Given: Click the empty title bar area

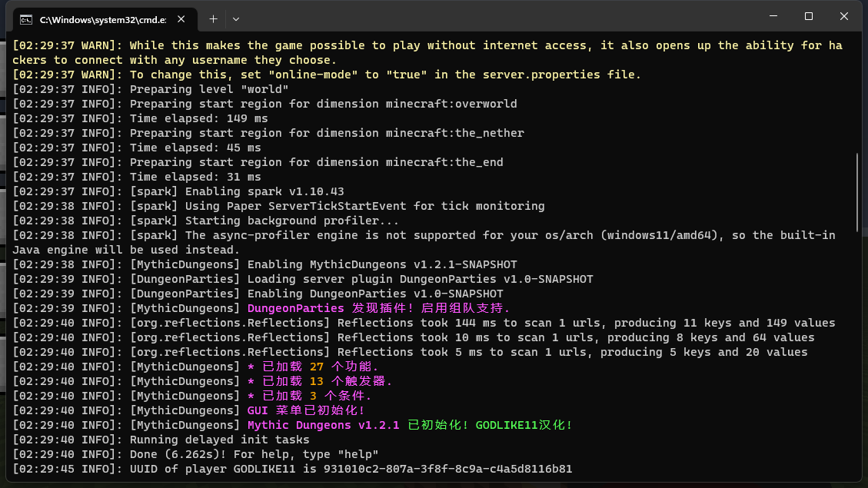Looking at the screenshot, I should pos(500,17).
